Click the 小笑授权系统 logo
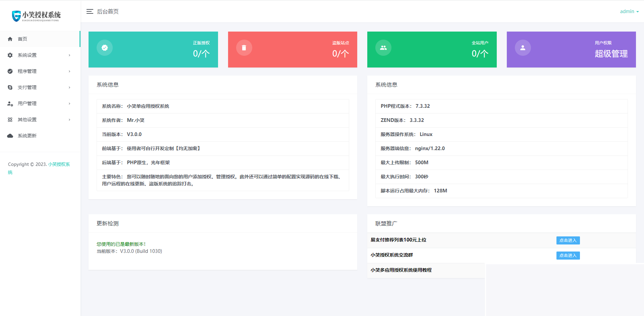The width and height of the screenshot is (644, 316). [x=36, y=15]
